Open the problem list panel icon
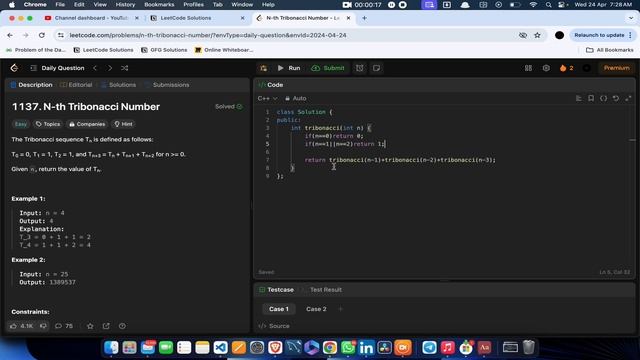The height and width of the screenshot is (360, 640). tap(33, 68)
